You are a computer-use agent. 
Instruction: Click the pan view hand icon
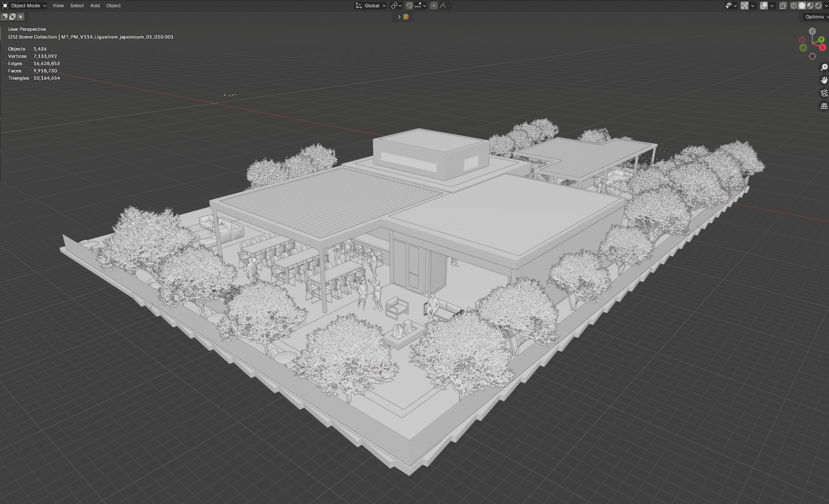(824, 80)
